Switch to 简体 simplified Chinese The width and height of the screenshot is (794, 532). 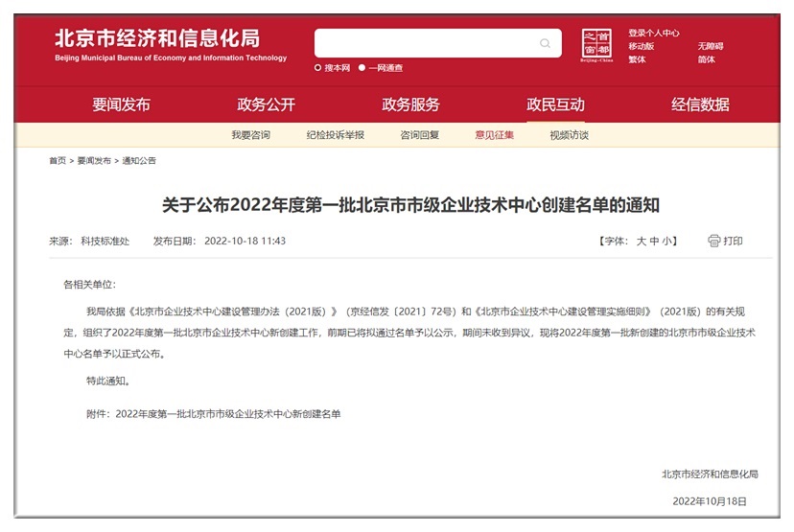(x=707, y=59)
